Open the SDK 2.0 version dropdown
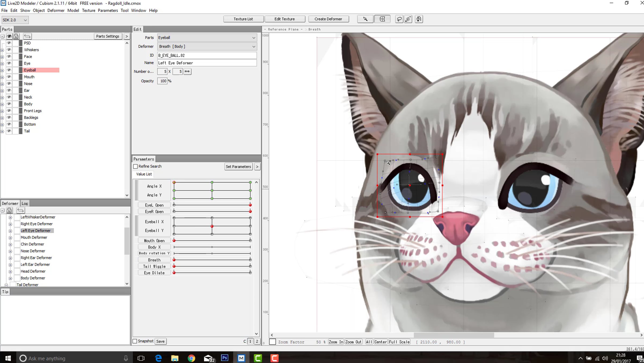 click(x=15, y=20)
